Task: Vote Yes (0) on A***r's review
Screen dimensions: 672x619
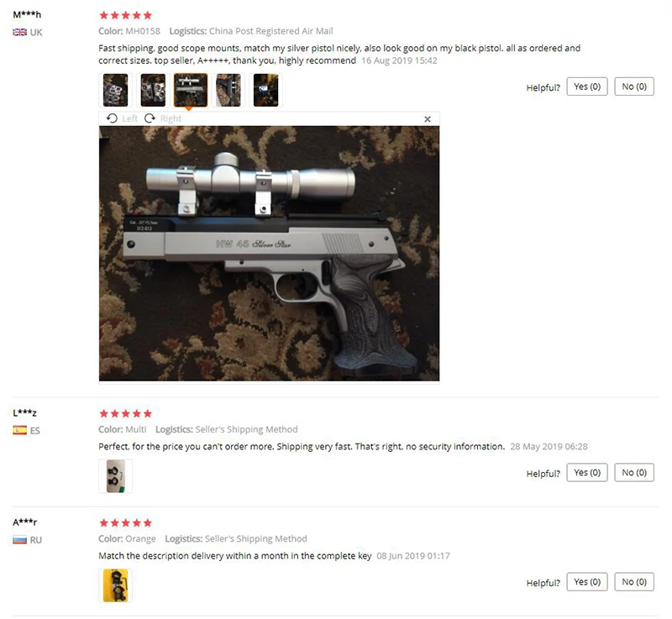Action: pyautogui.click(x=586, y=582)
